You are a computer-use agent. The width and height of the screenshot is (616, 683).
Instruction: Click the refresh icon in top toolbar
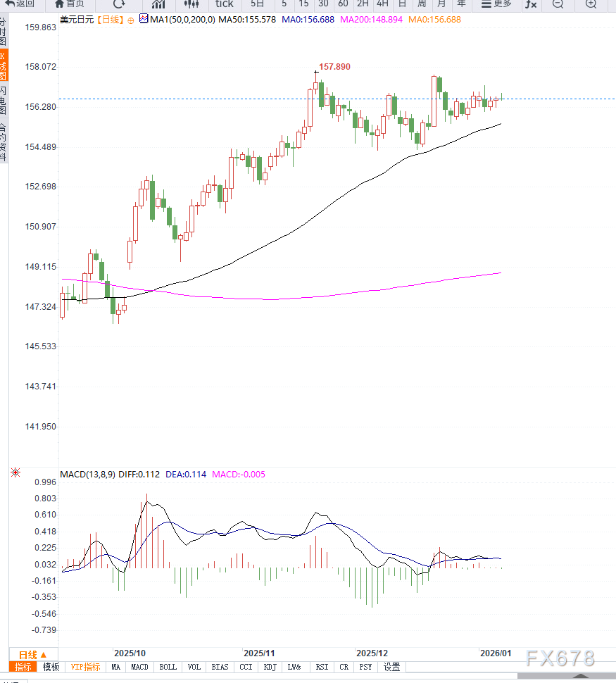(119, 4)
